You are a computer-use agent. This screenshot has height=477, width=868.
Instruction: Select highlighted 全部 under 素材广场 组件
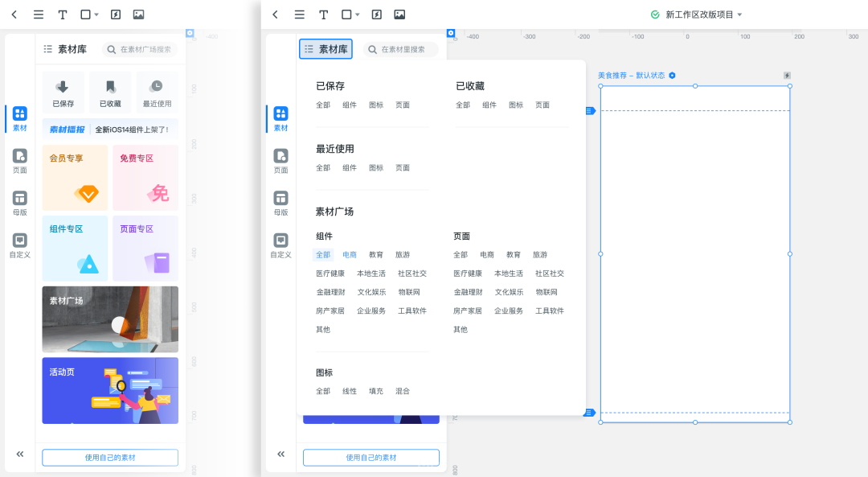coord(323,255)
